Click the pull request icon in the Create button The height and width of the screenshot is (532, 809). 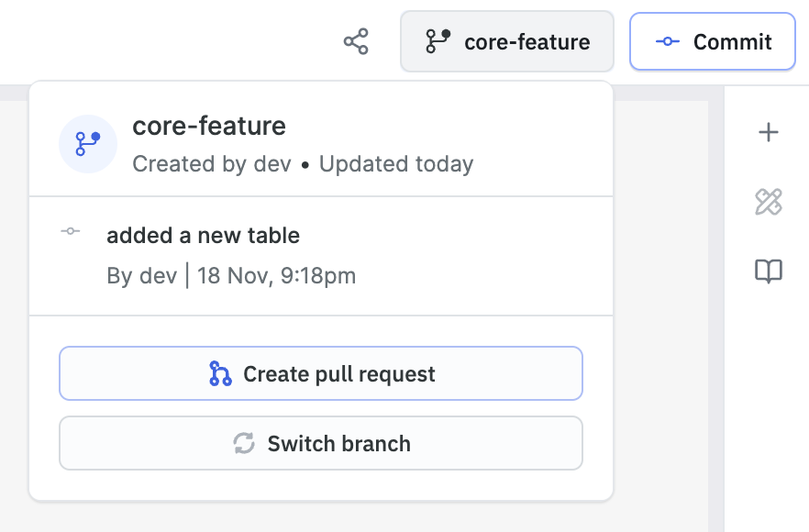point(220,373)
